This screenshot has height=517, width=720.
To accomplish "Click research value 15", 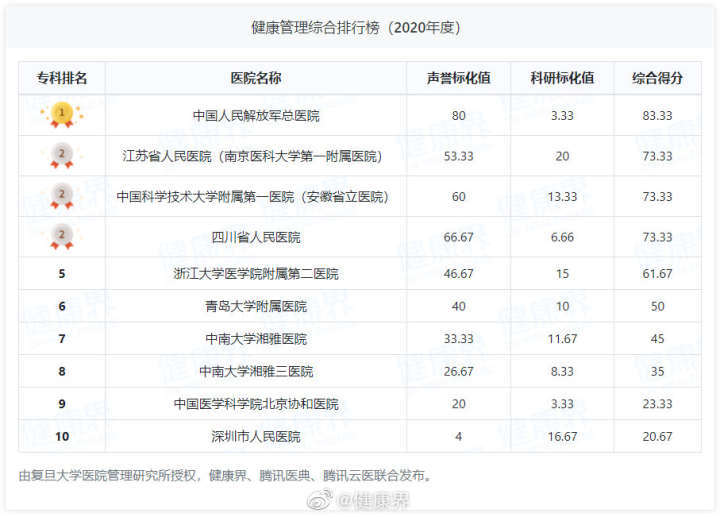I will coord(562,274).
